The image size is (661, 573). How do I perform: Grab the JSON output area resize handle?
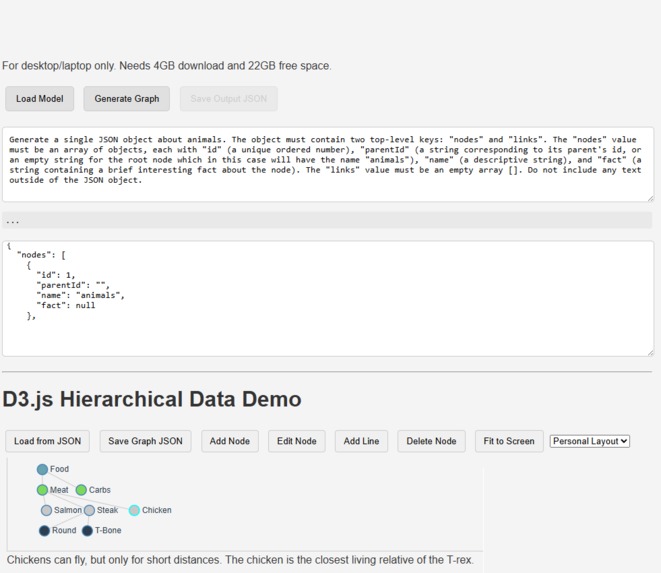coord(650,352)
